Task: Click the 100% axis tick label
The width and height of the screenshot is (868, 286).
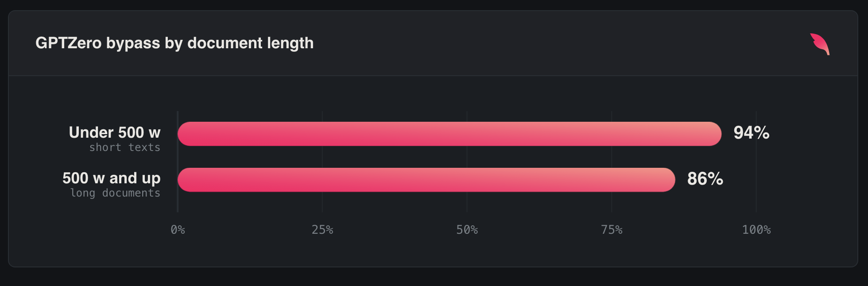Action: pos(756,230)
